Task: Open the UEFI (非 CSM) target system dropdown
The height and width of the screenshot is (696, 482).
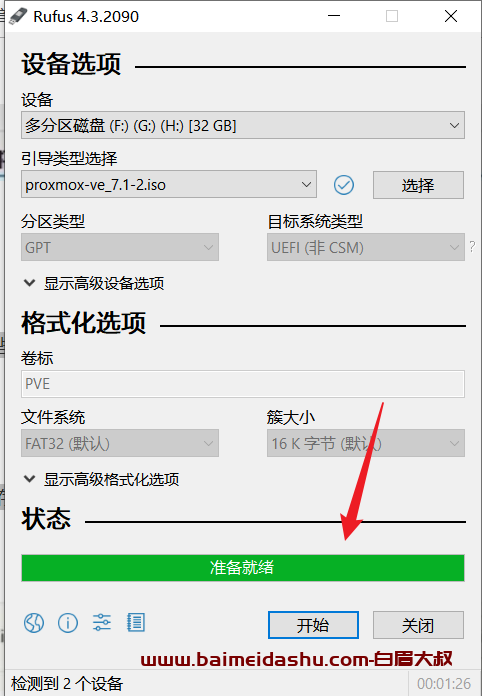Action: [x=366, y=247]
